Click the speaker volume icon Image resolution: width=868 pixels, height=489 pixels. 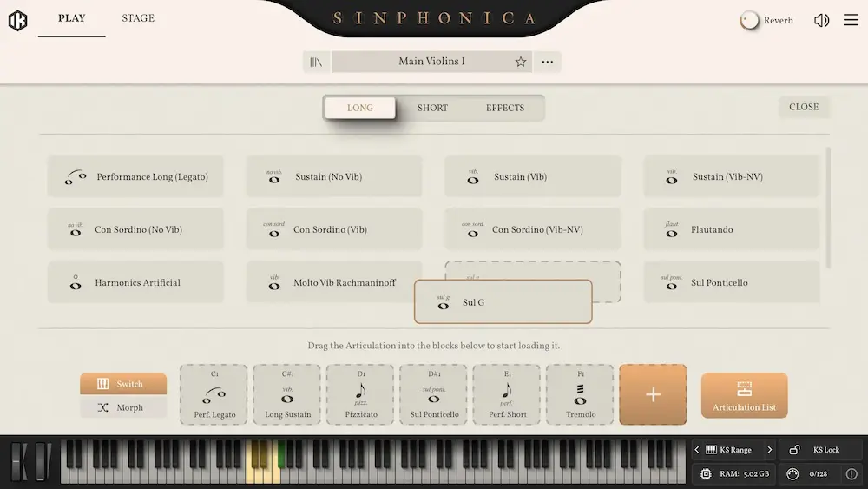(x=821, y=21)
